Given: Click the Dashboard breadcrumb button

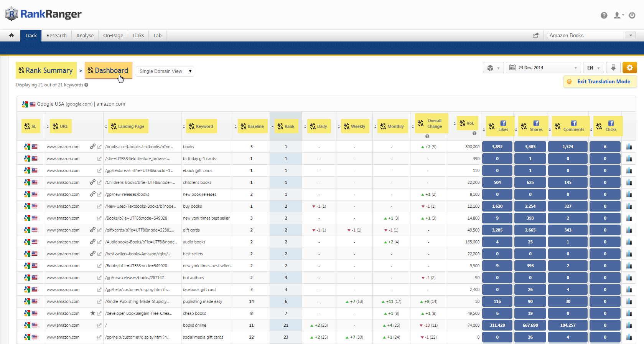Looking at the screenshot, I should point(108,70).
